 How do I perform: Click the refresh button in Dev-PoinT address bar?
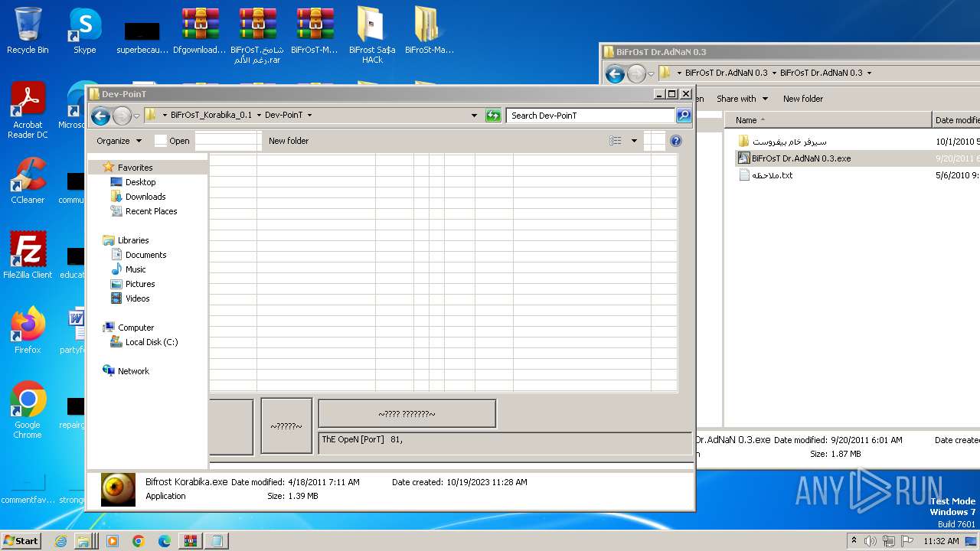(493, 116)
